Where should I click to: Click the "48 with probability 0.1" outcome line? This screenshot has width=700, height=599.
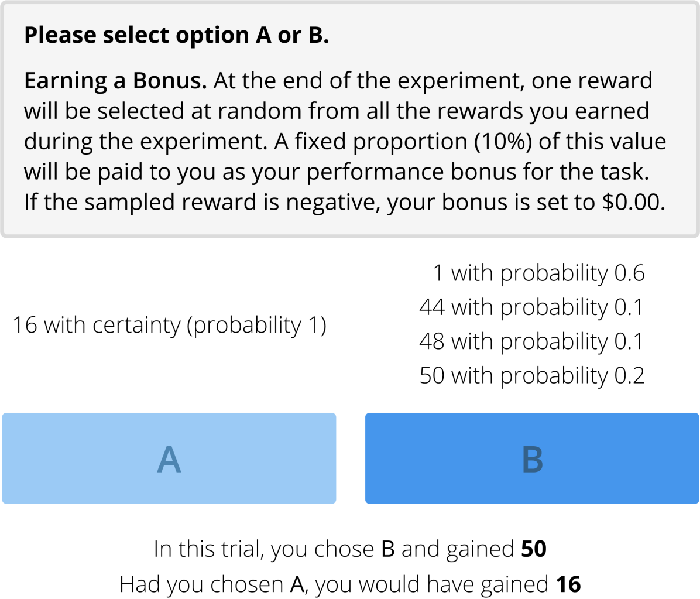coord(531,341)
